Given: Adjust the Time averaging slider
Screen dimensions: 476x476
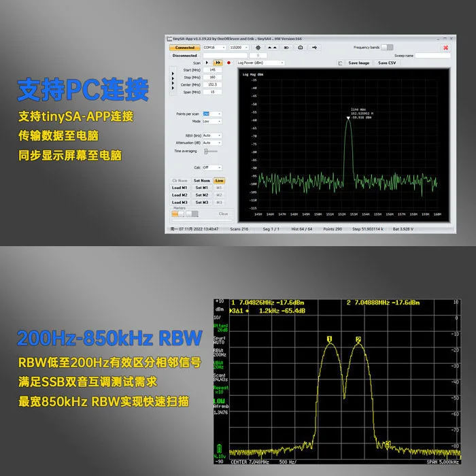Looking at the screenshot, I should pyautogui.click(x=211, y=151).
